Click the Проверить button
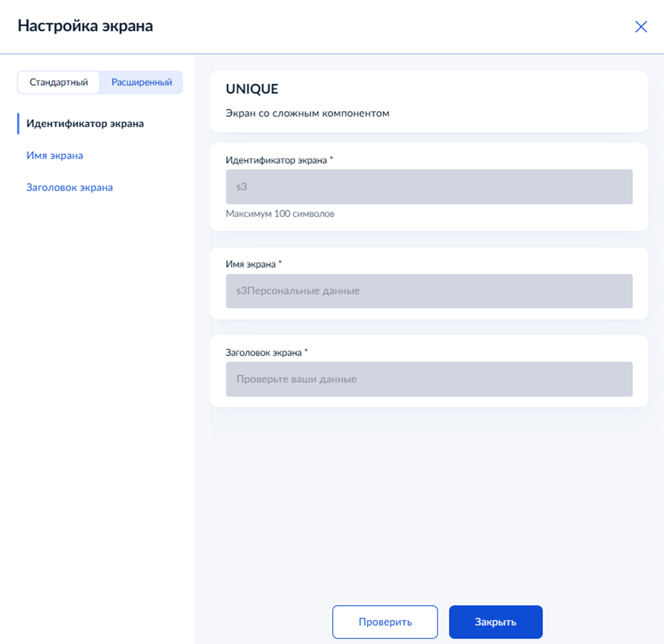This screenshot has height=644, width=664. (384, 622)
